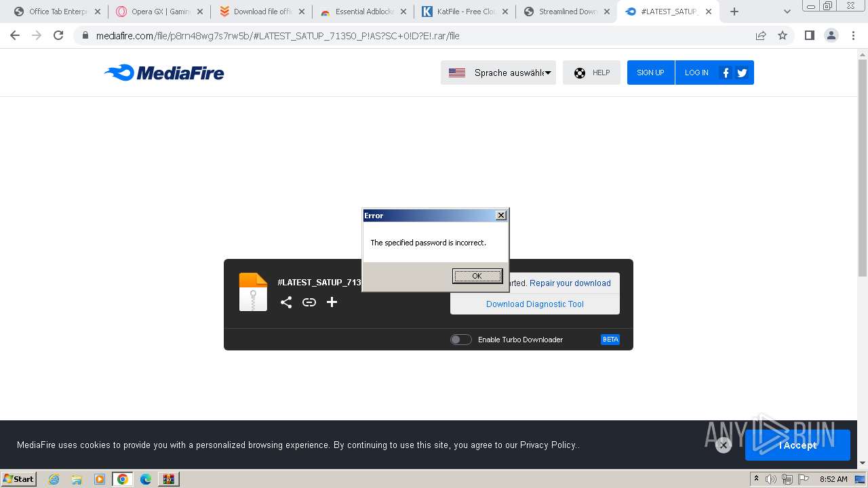The width and height of the screenshot is (868, 488).
Task: Reload the MediaFire page
Action: point(58,35)
